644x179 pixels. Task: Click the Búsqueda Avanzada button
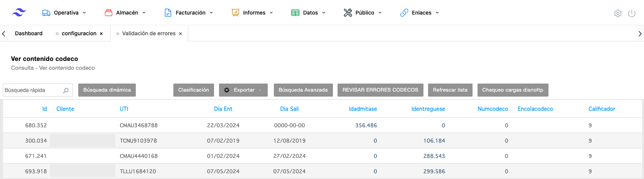tap(303, 90)
